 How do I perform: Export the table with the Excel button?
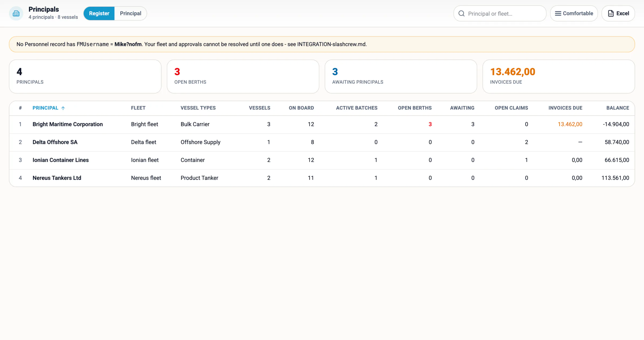pos(618,13)
